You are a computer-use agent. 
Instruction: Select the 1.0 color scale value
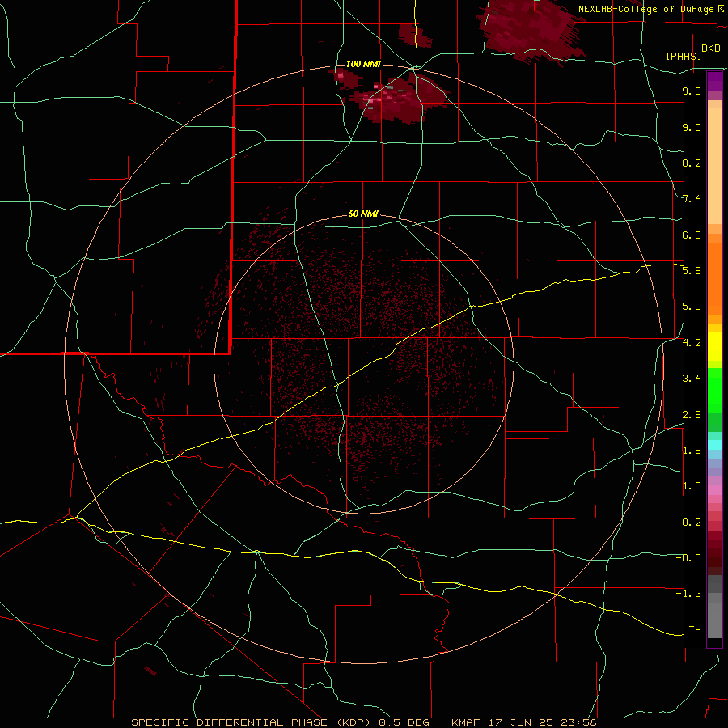692,486
